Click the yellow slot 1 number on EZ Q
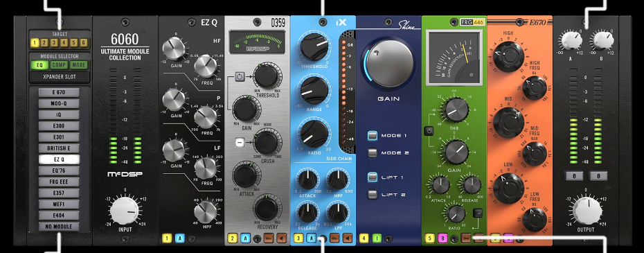Screen dimensions: 644x253 [x=167, y=238]
